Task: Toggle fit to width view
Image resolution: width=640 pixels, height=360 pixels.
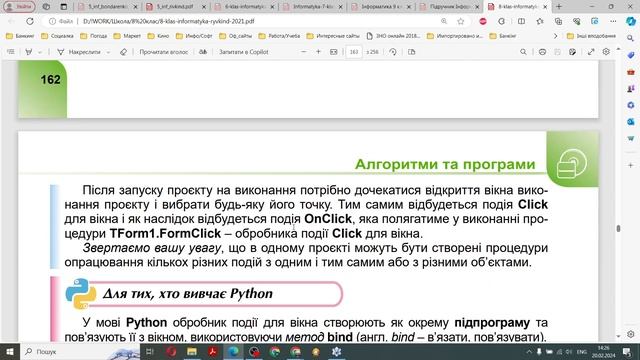Action: [333, 52]
